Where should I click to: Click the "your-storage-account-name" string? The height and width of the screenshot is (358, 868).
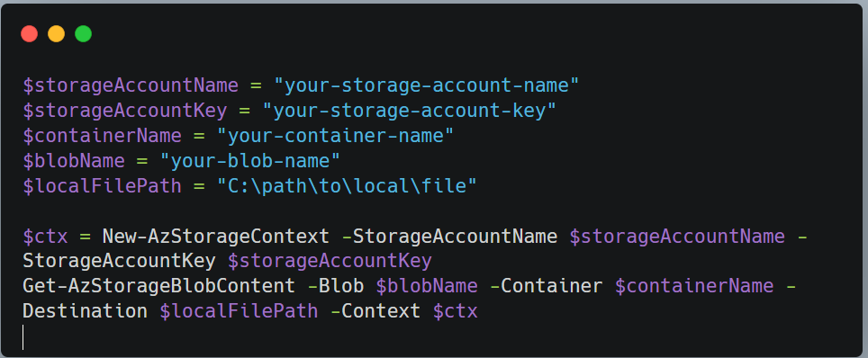point(427,85)
